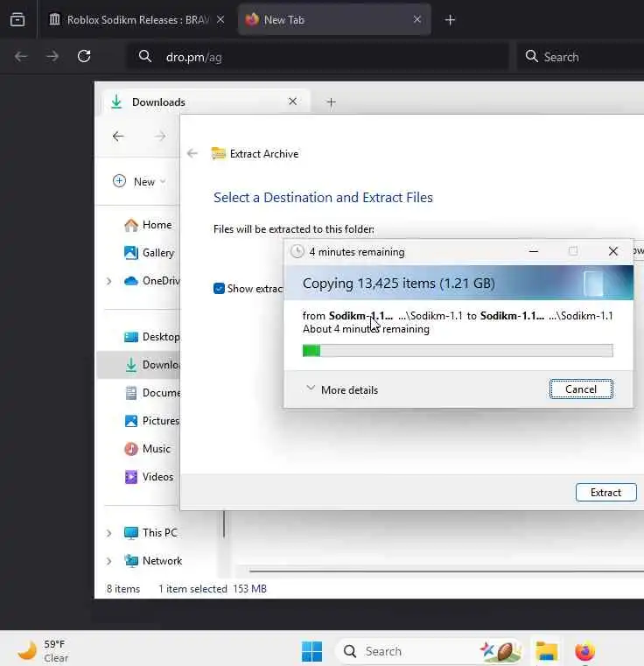Open the New dropdown in File Explorer
644x666 pixels.
(139, 182)
